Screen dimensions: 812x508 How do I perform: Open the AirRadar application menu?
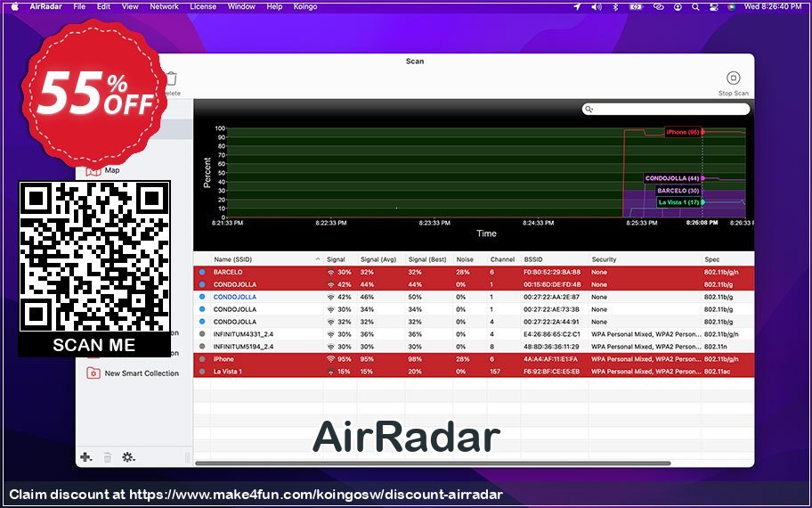[46, 7]
